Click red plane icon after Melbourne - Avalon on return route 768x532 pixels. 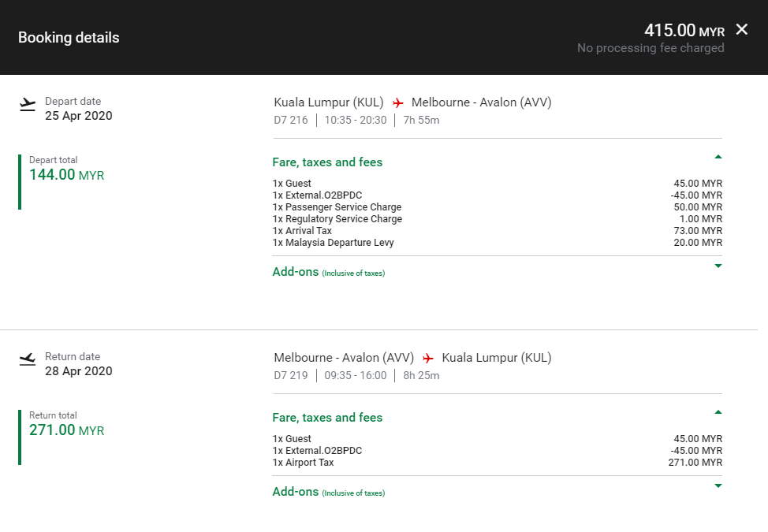pos(428,359)
